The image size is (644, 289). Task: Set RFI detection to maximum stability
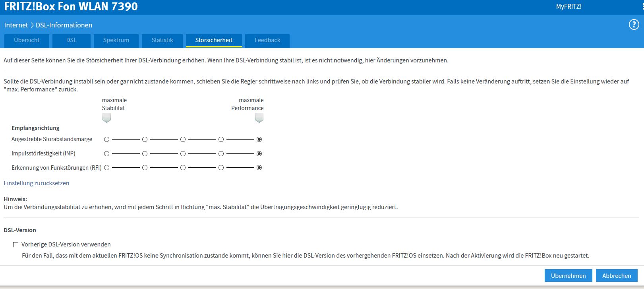coord(106,168)
